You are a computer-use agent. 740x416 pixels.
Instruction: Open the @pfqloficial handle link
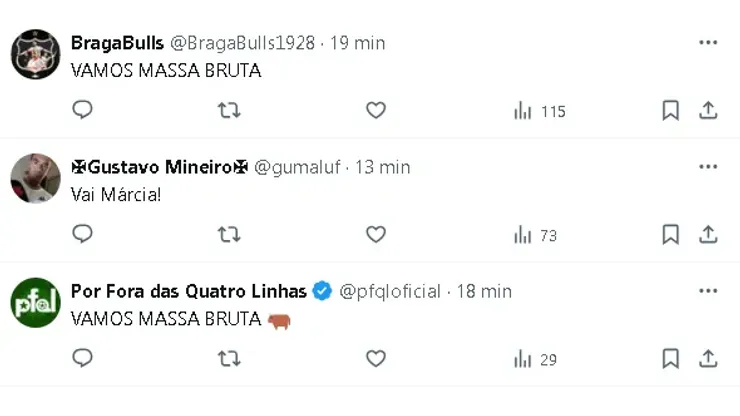coord(390,291)
